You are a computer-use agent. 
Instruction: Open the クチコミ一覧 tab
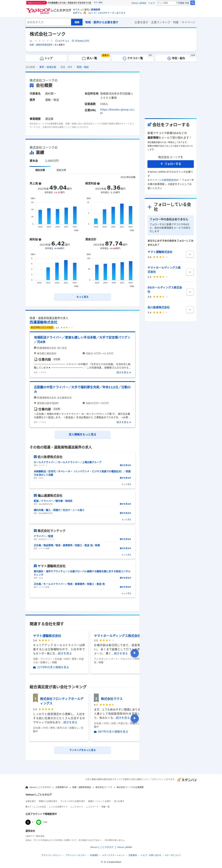pyautogui.click(x=133, y=58)
